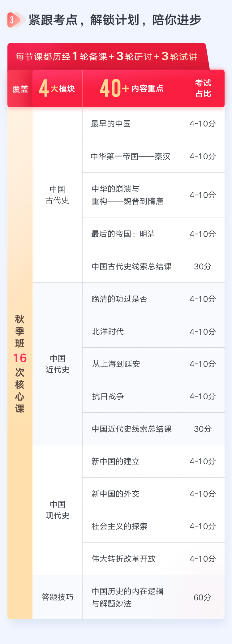
Task: Click the 中国古代史 module cell
Action: [x=57, y=195]
